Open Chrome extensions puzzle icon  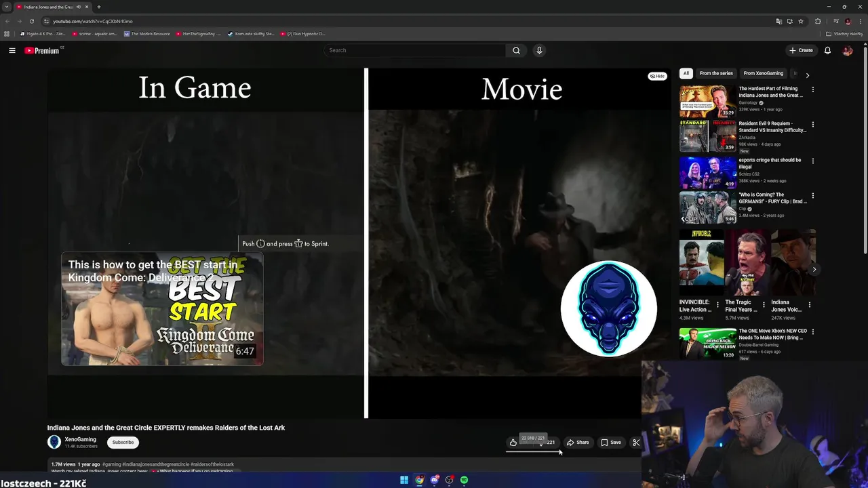(818, 21)
